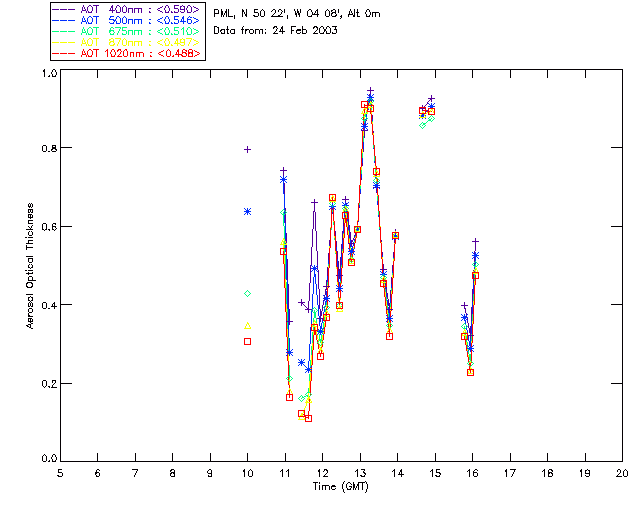
Task: Select the 'PML, N 50 22', W 04 08', Alt 0m' title line
Action: 297,14
